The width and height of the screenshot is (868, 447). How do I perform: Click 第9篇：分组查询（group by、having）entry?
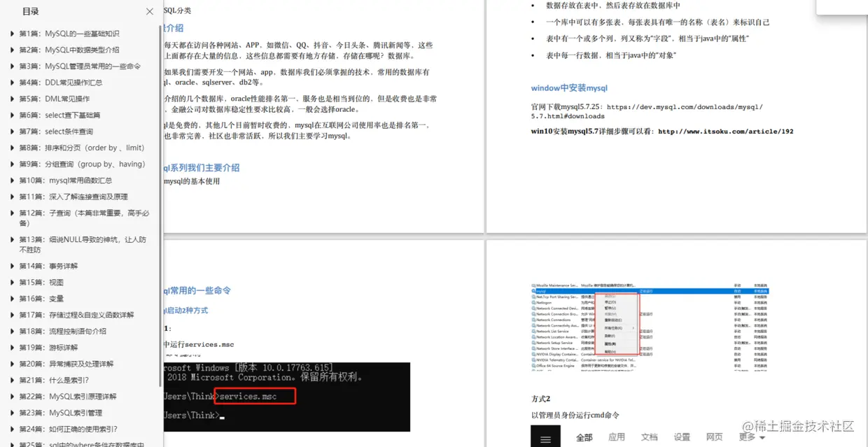click(x=83, y=164)
